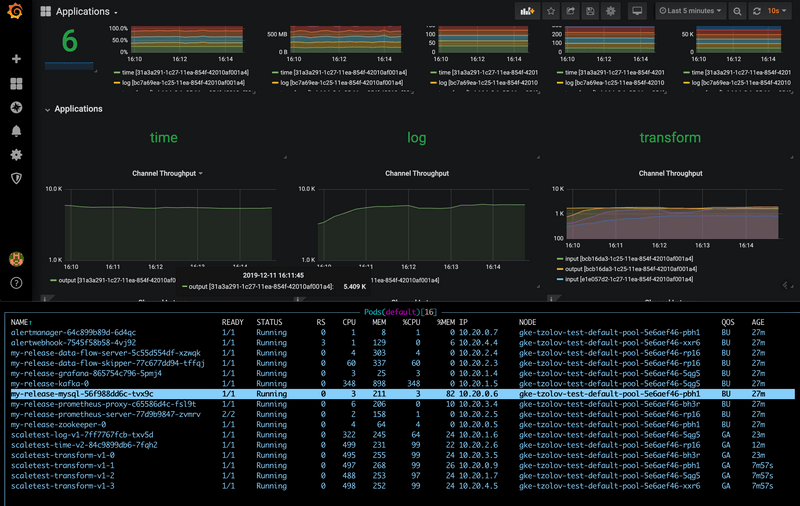Screen dimensions: 800x506
Task: Click IP 10.20.0.6 in mysql row
Action: (x=478, y=394)
